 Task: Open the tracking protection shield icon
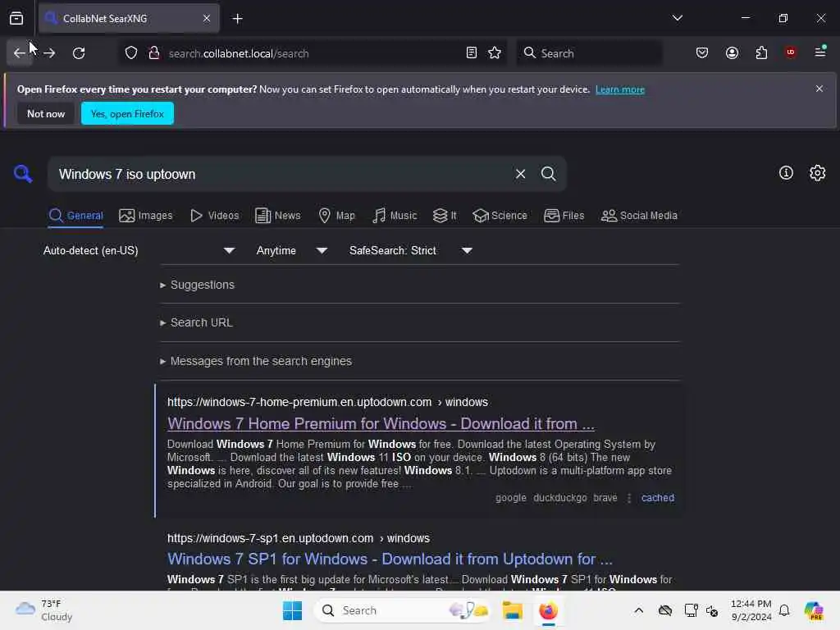(131, 53)
